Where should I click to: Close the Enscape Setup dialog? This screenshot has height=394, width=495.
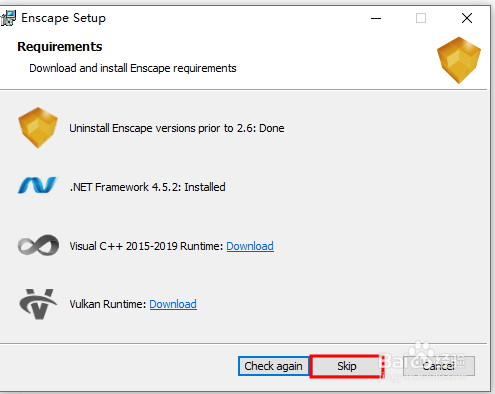467,18
